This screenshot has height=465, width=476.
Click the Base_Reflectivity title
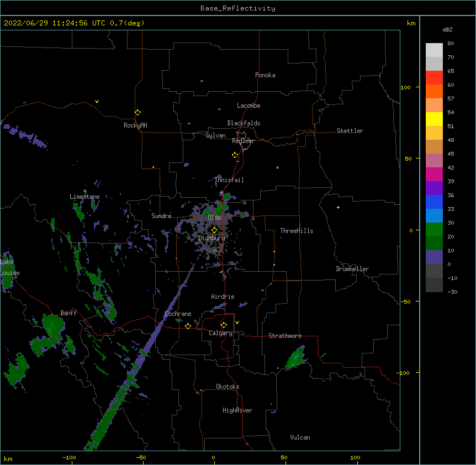(238, 8)
